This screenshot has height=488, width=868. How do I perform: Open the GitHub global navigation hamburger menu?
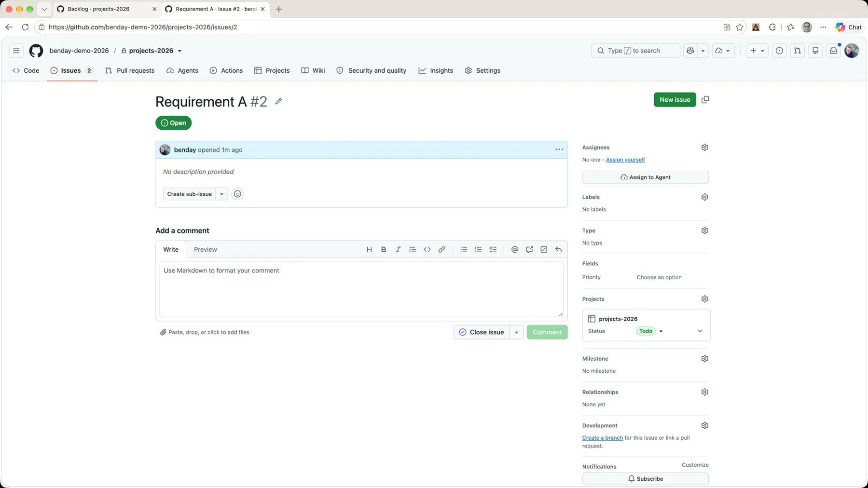tap(16, 51)
